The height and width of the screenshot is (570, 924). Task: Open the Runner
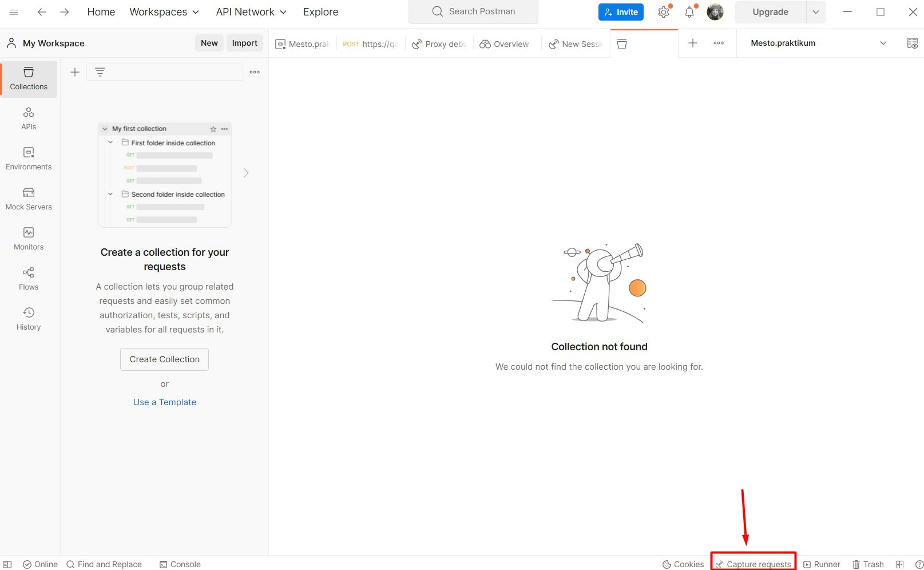coord(822,564)
